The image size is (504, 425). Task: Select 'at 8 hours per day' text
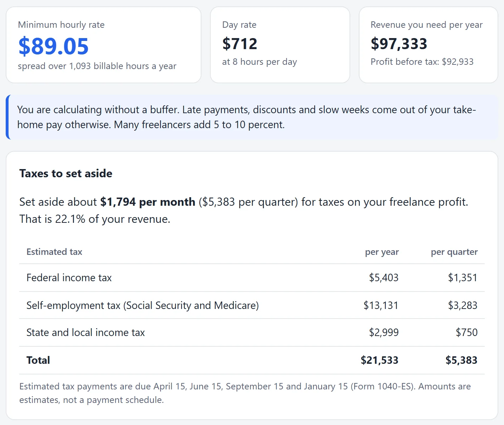pos(259,62)
